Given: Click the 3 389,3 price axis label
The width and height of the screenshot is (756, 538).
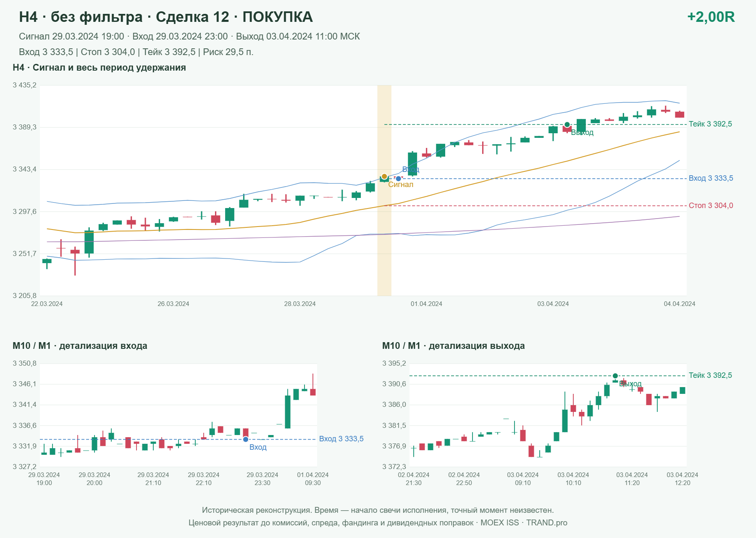Looking at the screenshot, I should [24, 127].
